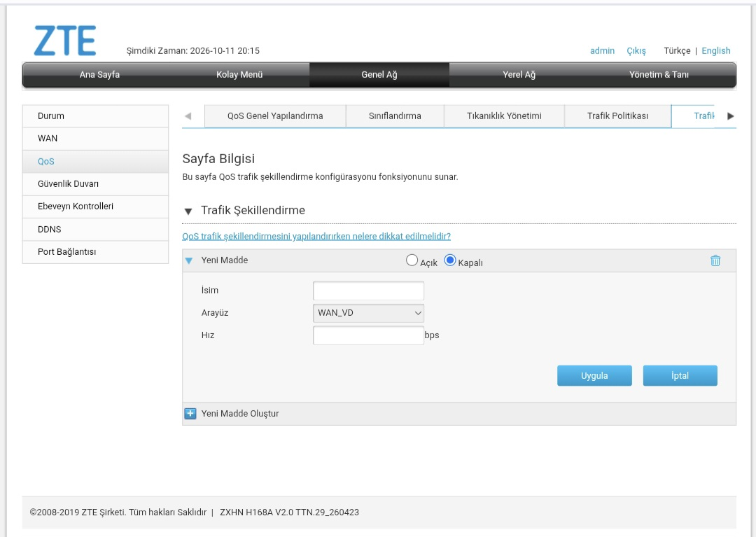Click the ZTE logo
This screenshot has width=756, height=537.
point(65,41)
